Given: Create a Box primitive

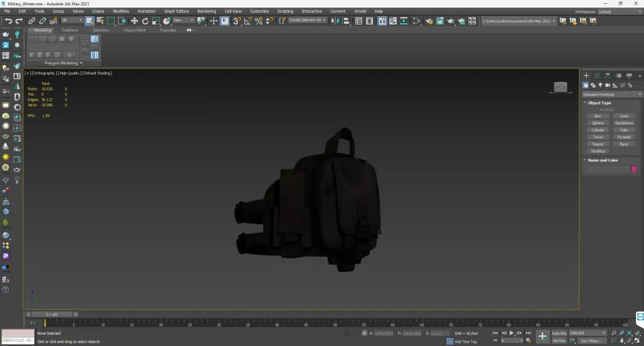Looking at the screenshot, I should pos(598,116).
